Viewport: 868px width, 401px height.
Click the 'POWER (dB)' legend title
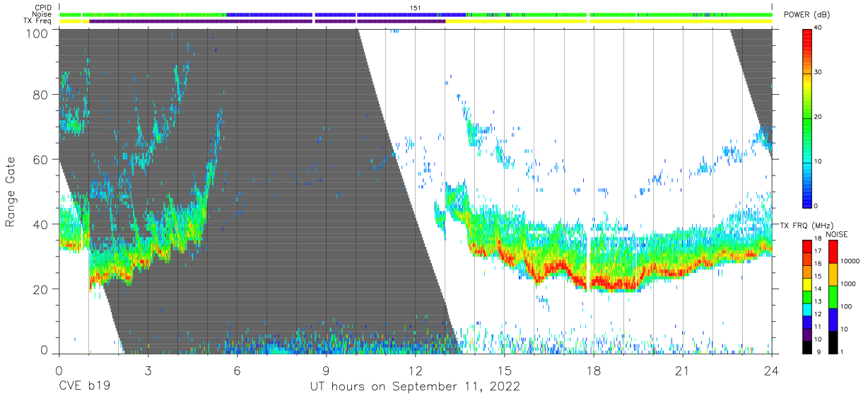tap(807, 15)
